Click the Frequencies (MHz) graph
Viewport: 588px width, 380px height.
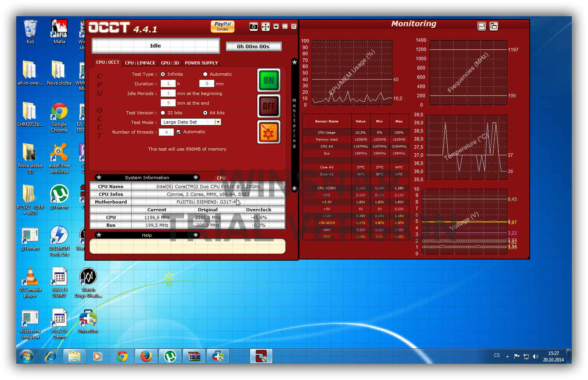click(468, 72)
